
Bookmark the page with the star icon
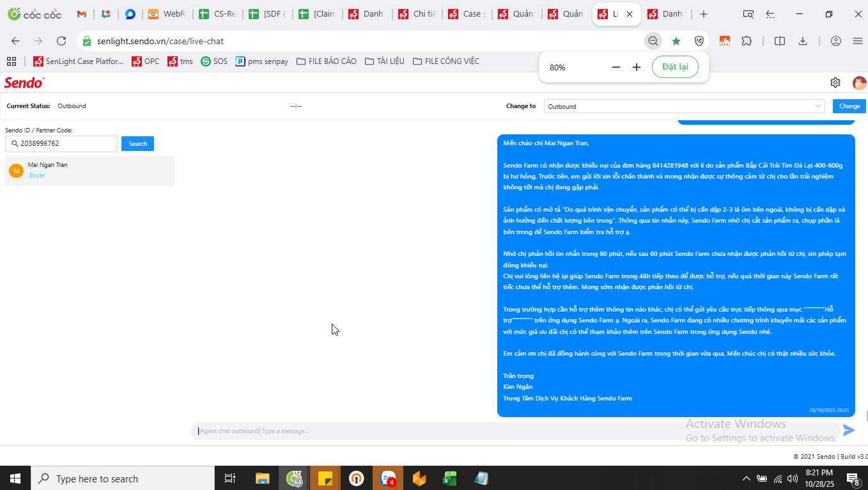(676, 41)
